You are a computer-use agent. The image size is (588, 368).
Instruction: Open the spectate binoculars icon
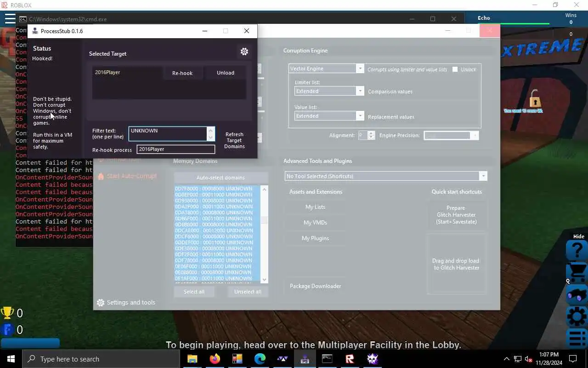pos(577,295)
